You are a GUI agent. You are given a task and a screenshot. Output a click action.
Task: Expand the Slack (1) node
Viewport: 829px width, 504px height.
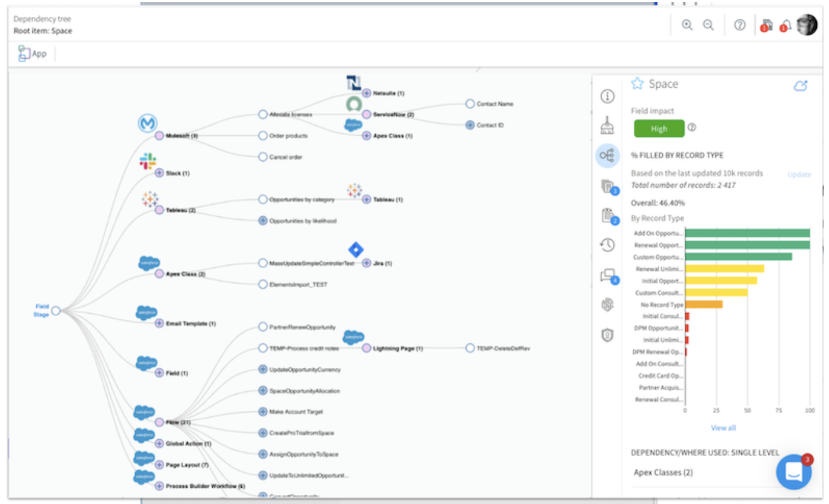pos(159,173)
